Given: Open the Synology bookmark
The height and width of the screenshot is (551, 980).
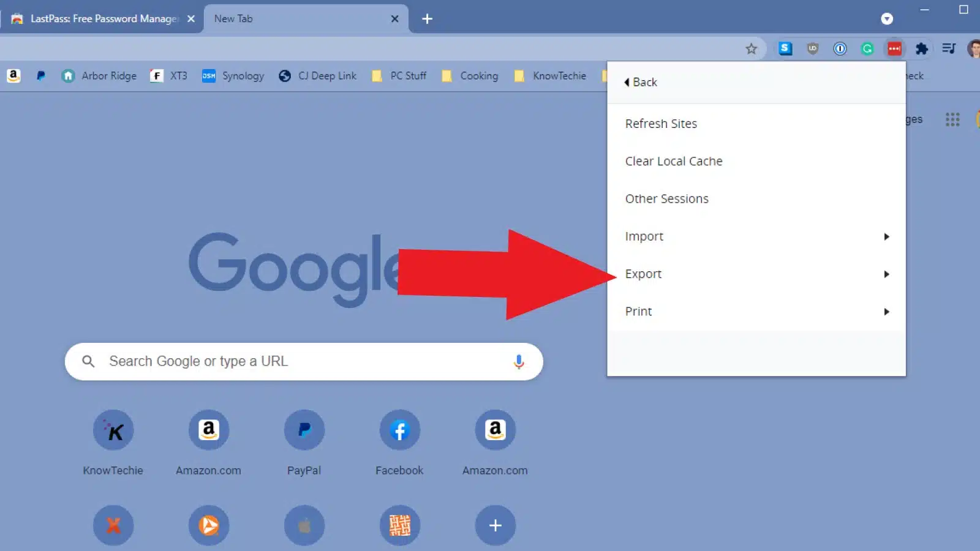Looking at the screenshot, I should [x=233, y=75].
